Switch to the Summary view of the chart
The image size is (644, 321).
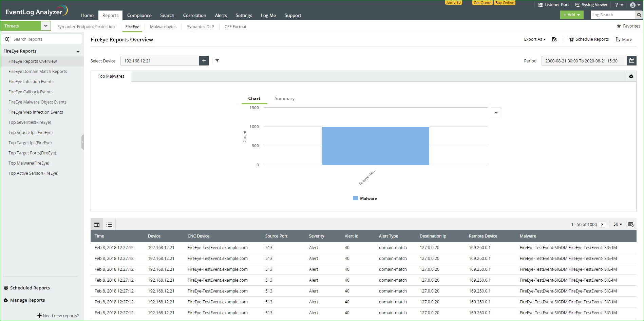point(284,98)
